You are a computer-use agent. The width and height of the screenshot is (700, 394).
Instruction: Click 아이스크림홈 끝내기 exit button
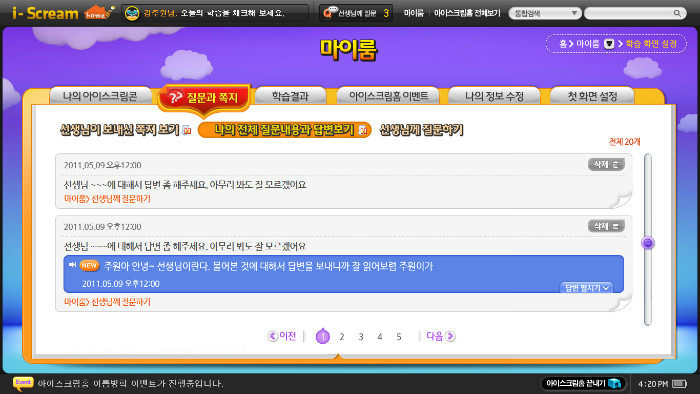click(583, 383)
